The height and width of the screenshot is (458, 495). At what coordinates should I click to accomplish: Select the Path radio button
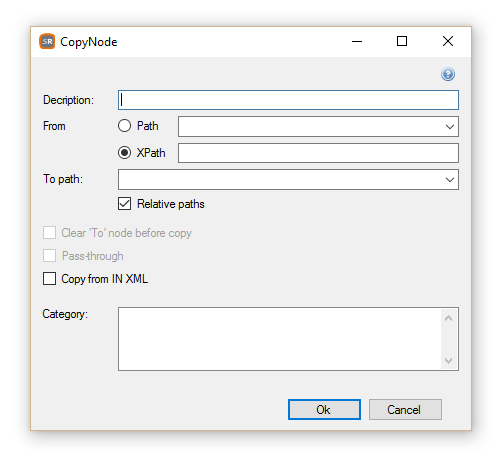click(x=124, y=126)
